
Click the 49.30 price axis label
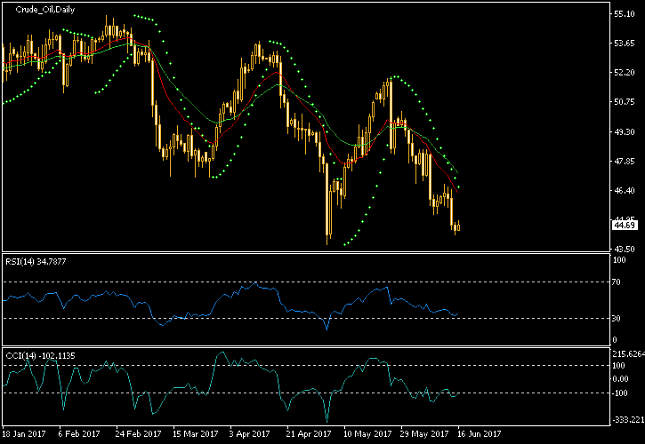coord(624,132)
